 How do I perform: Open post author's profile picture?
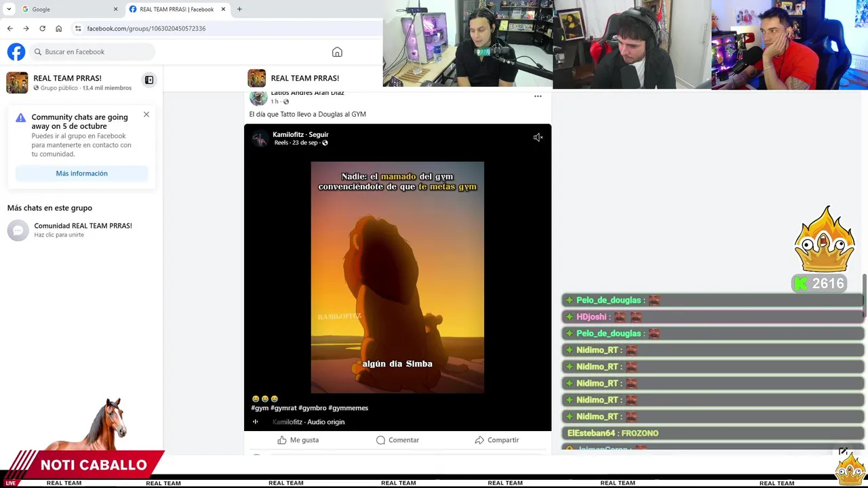[x=258, y=98]
